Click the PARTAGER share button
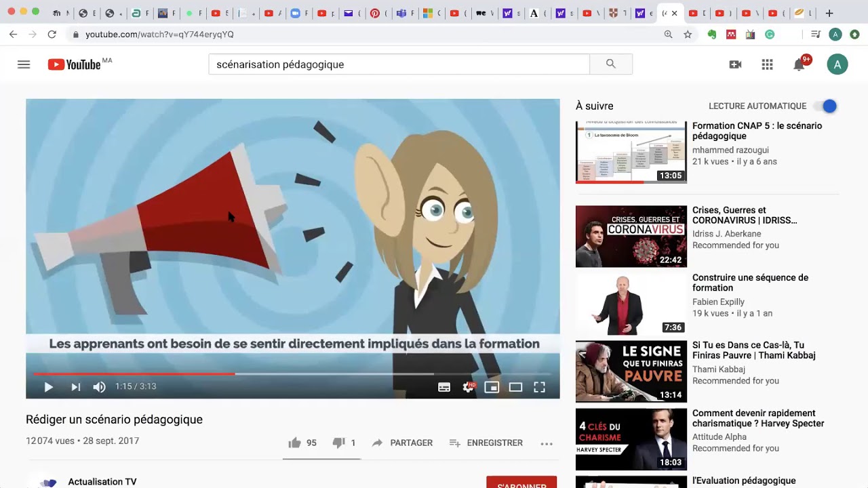868x488 pixels. (x=402, y=443)
